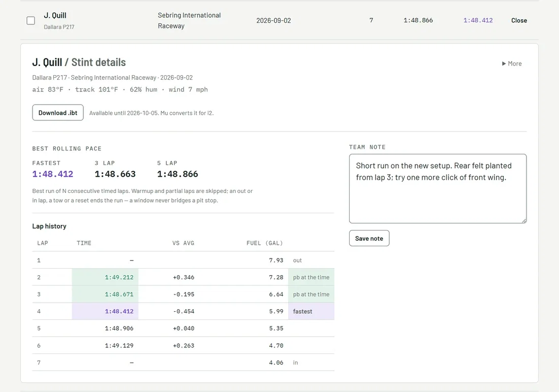
Task: Click the BEST ROLLING PACE label
Action: point(67,149)
